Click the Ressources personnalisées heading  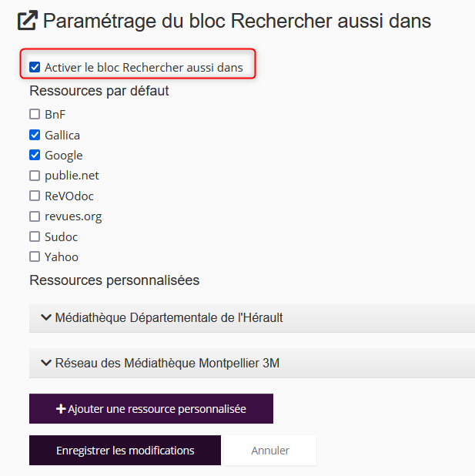point(114,280)
